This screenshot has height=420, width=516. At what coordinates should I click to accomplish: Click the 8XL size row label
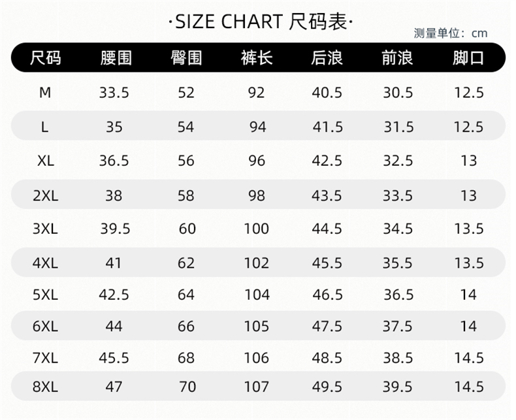45,387
